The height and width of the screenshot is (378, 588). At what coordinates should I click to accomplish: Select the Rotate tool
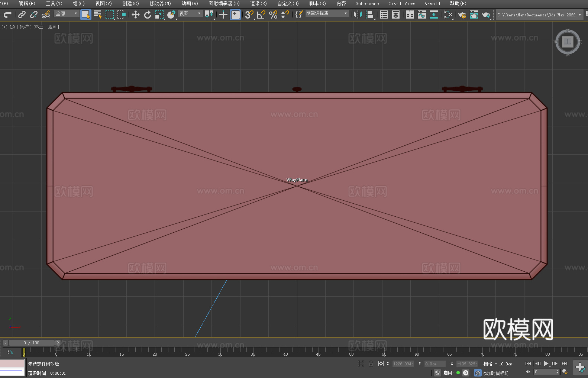coord(148,14)
